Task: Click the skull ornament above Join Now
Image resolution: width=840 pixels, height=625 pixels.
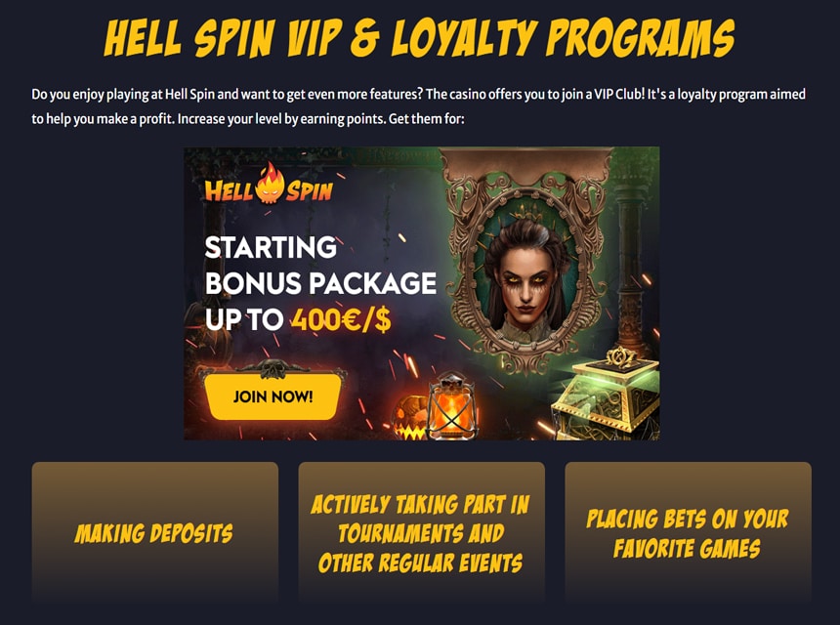Action: (273, 367)
